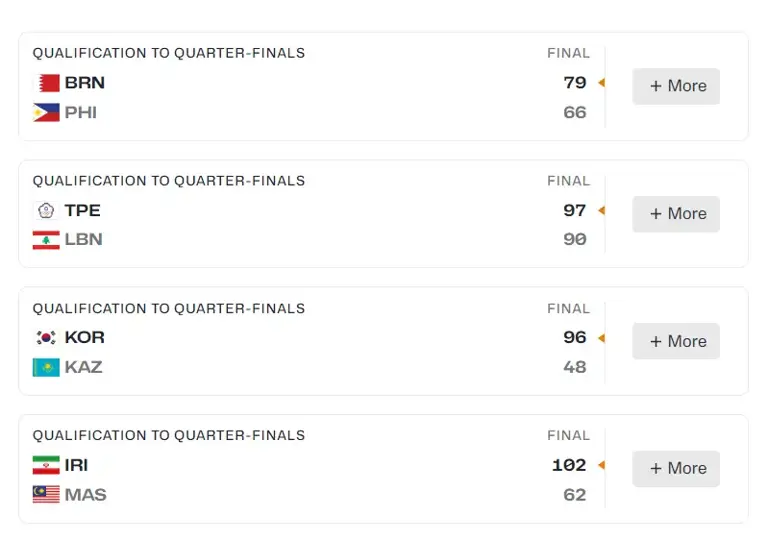This screenshot has width=768, height=540.
Task: Click the KOR final score 96
Action: [575, 338]
